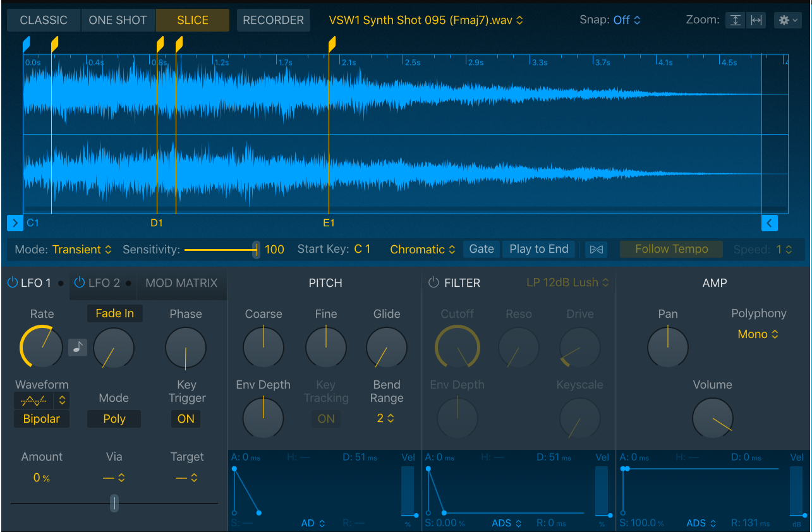Click the horizontal zoom fit icon
Image resolution: width=812 pixels, height=532 pixels.
point(755,20)
